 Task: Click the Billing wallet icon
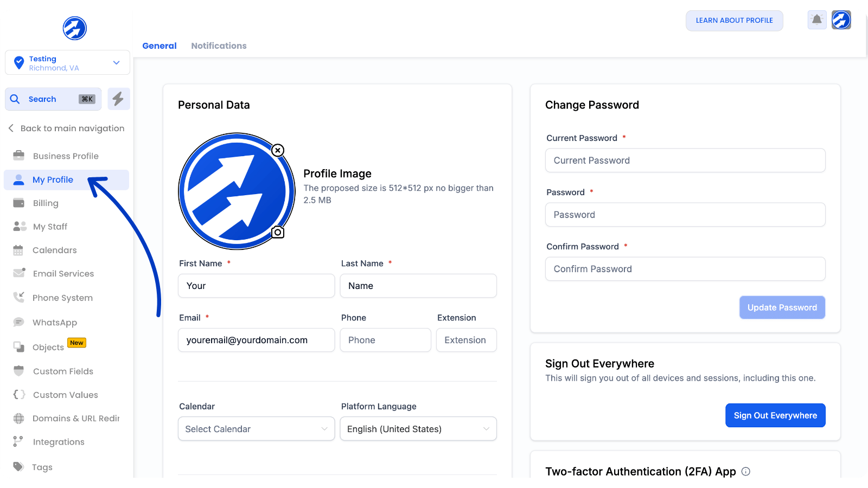click(x=19, y=203)
